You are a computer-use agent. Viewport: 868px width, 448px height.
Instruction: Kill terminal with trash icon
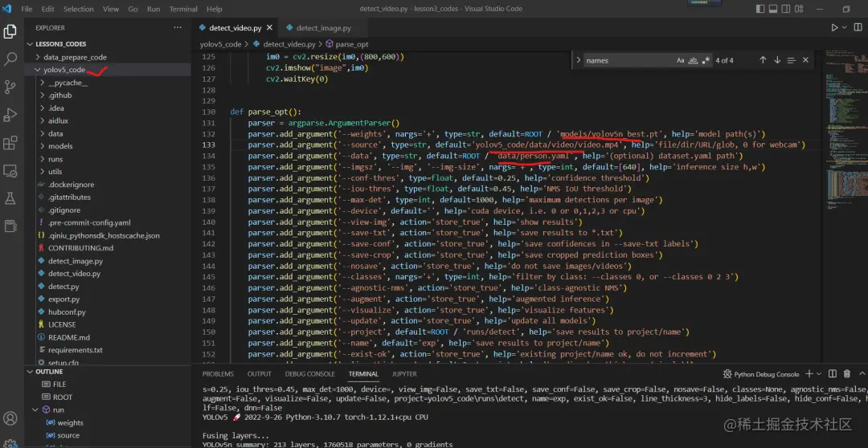tap(846, 374)
